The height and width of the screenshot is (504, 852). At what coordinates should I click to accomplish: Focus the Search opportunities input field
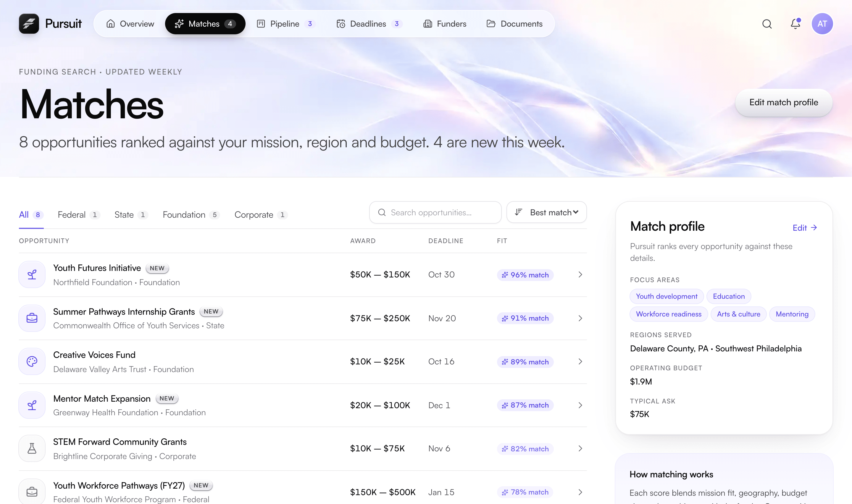coord(435,212)
